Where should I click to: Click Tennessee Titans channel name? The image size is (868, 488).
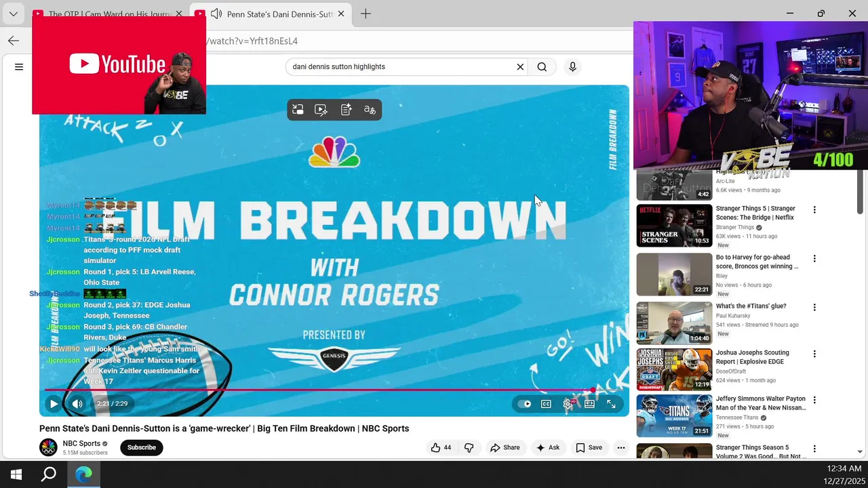737,418
